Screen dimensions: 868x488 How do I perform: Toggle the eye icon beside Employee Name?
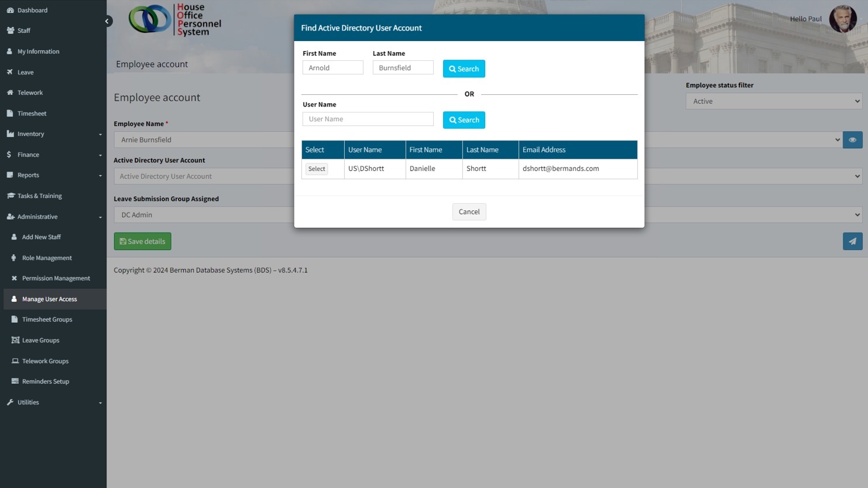pyautogui.click(x=852, y=140)
